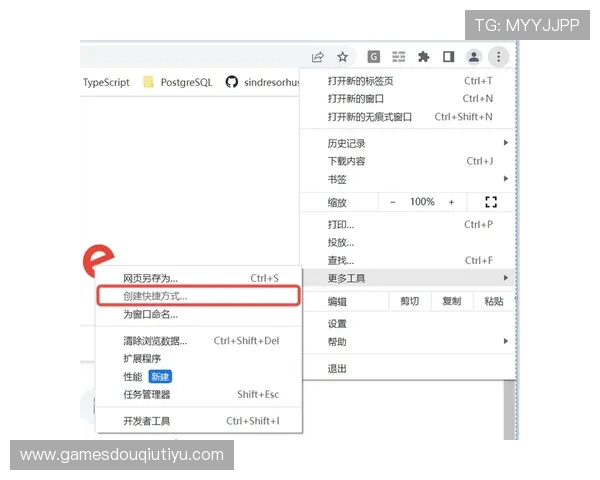Click the three-dot Chrome menu button
This screenshot has height=480, width=600.
pos(498,57)
